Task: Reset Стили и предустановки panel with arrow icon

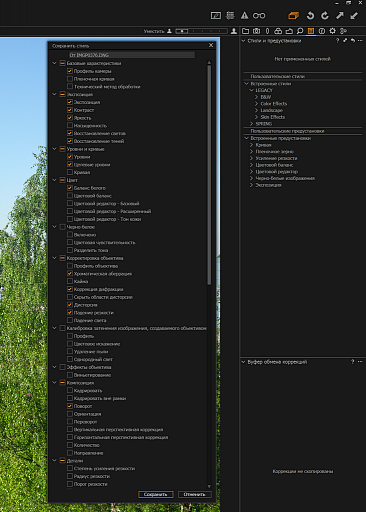Action: [353, 40]
